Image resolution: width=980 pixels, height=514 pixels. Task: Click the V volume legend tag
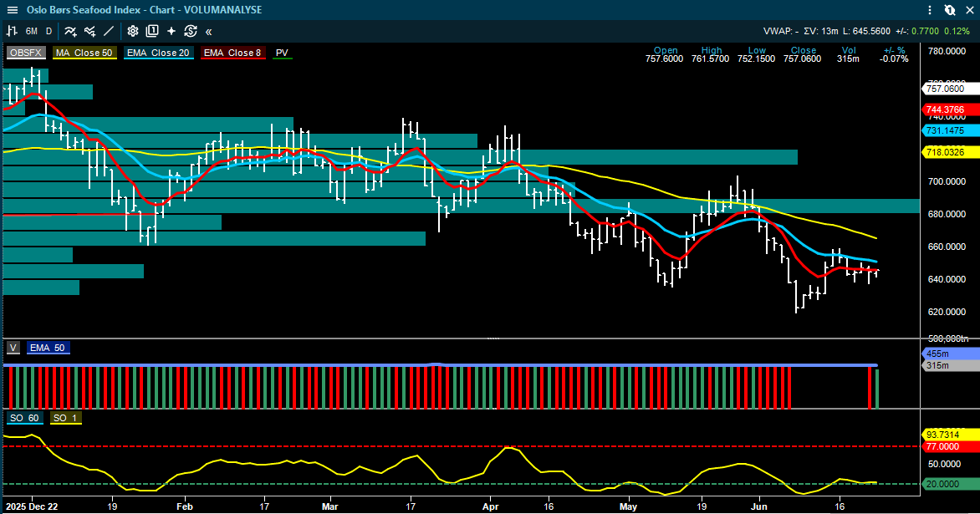(13, 348)
